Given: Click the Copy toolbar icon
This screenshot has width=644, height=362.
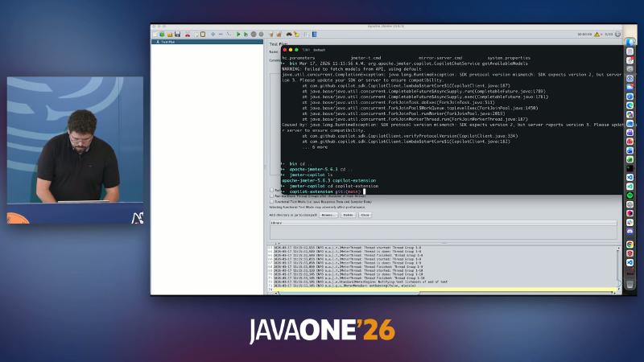Looking at the screenshot, I should pos(196,35).
